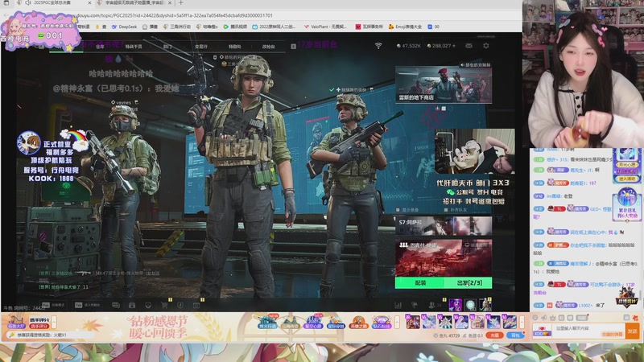The width and height of the screenshot is (644, 362).
Task: Select the 交易行 tab in game menu
Action: (x=200, y=47)
